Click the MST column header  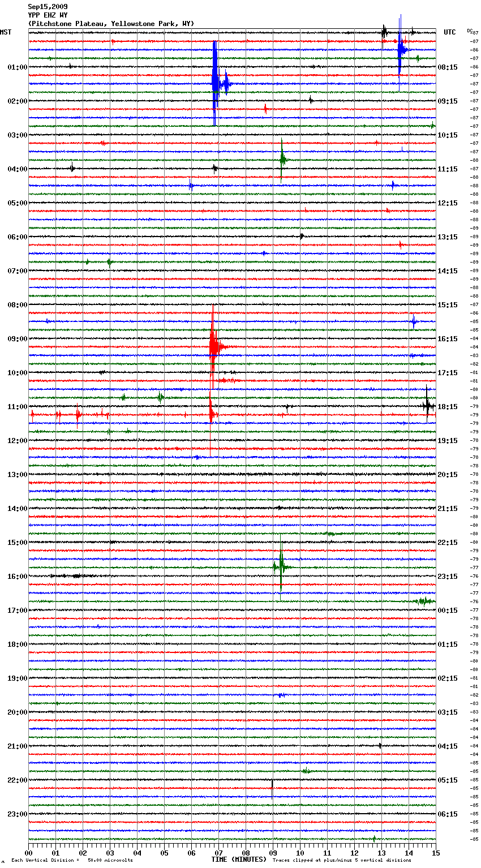pos(6,32)
